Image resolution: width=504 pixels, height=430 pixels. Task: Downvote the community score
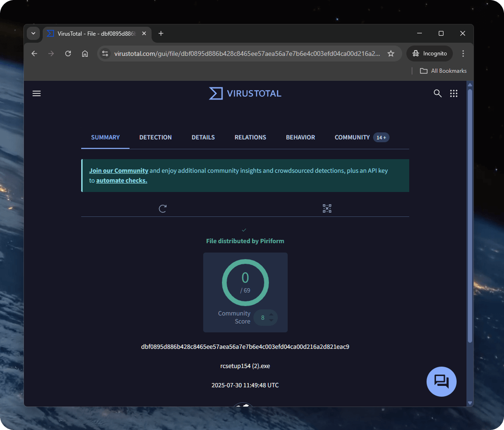point(271,320)
